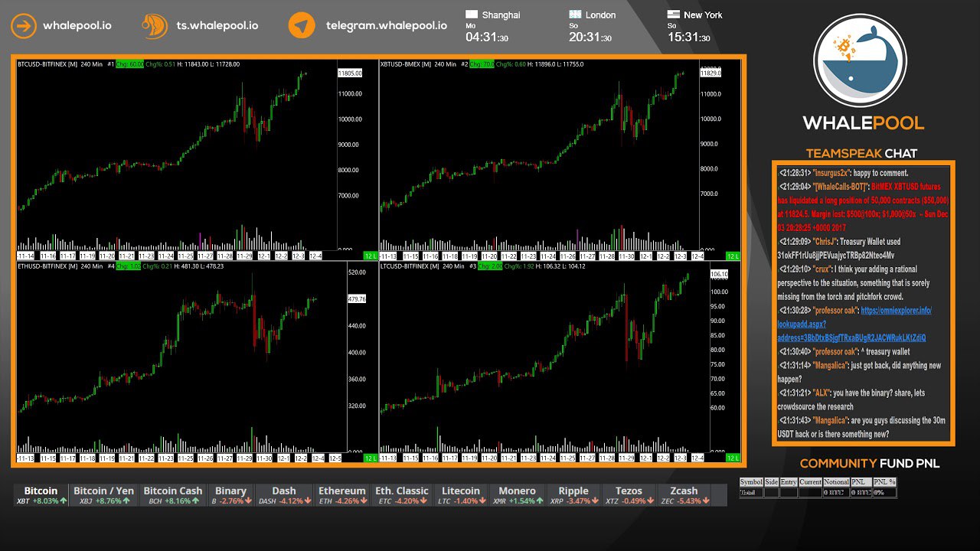Click the green 12 L badge on BTCUSD chart
980x551 pixels.
[369, 256]
